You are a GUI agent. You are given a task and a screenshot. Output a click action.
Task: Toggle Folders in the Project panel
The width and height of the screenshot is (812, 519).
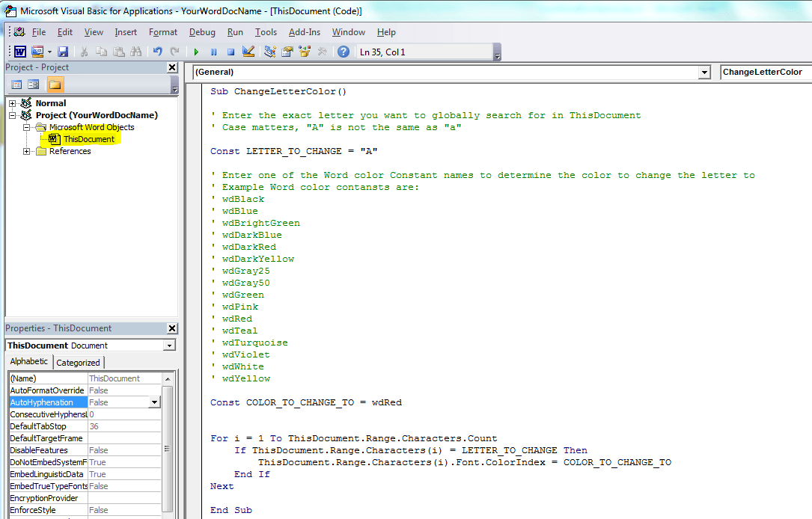(x=55, y=85)
